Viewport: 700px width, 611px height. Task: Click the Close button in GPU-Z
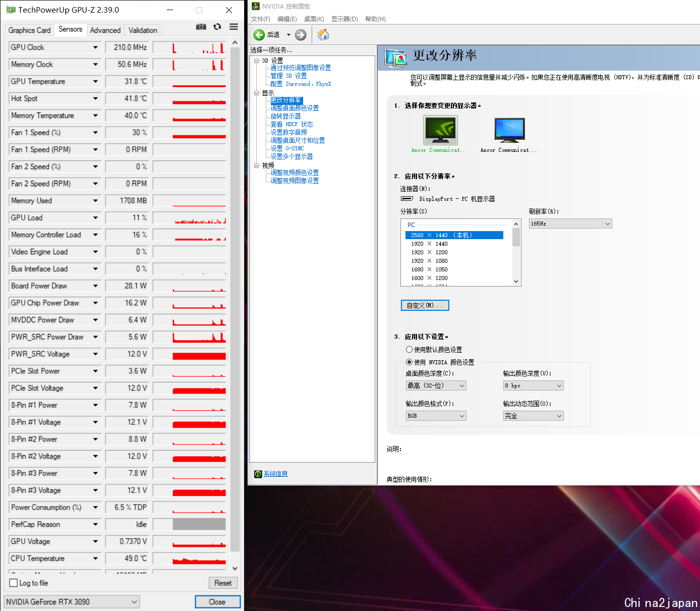(217, 602)
